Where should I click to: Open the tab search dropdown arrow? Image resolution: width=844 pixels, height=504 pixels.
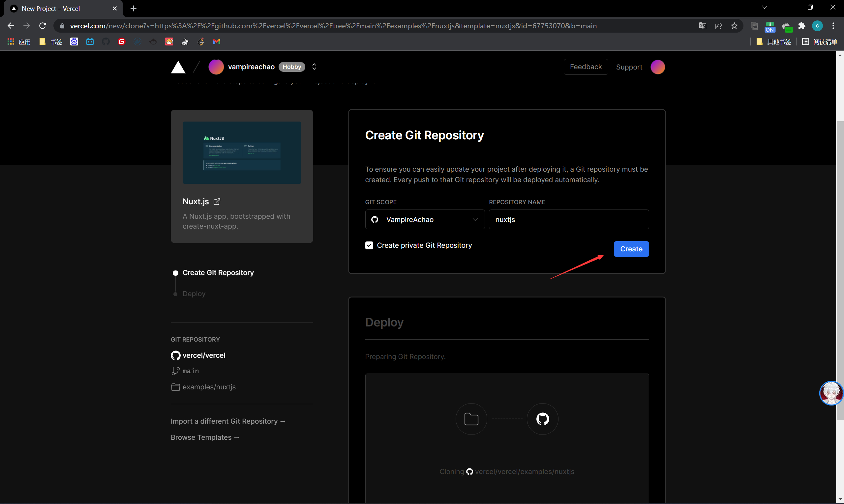(x=765, y=7)
